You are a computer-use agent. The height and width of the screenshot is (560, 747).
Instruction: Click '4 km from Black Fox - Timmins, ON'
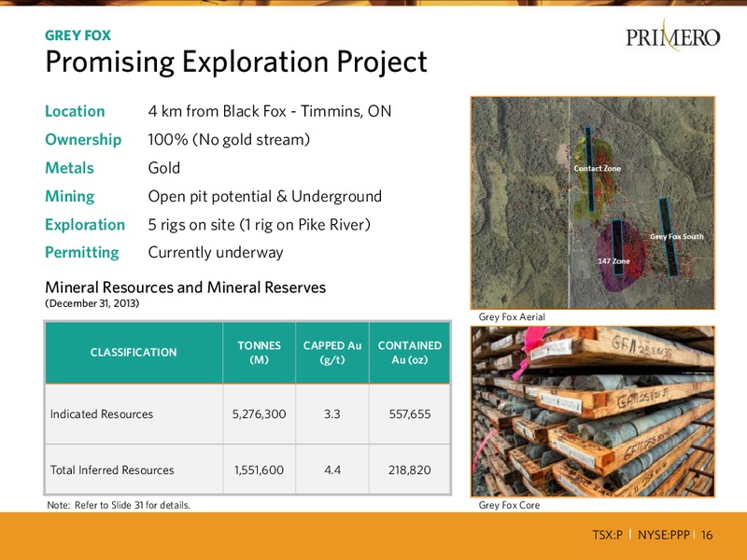point(270,111)
